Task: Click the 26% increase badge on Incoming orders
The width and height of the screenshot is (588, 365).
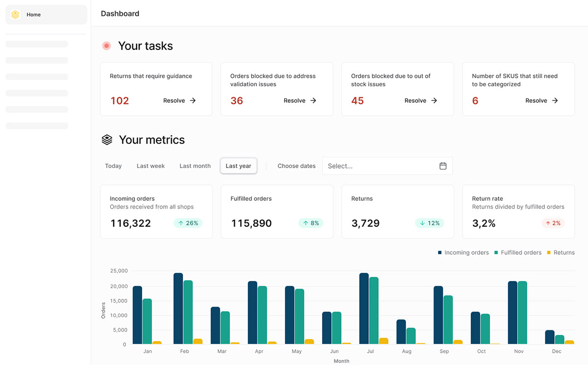Action: (x=188, y=223)
